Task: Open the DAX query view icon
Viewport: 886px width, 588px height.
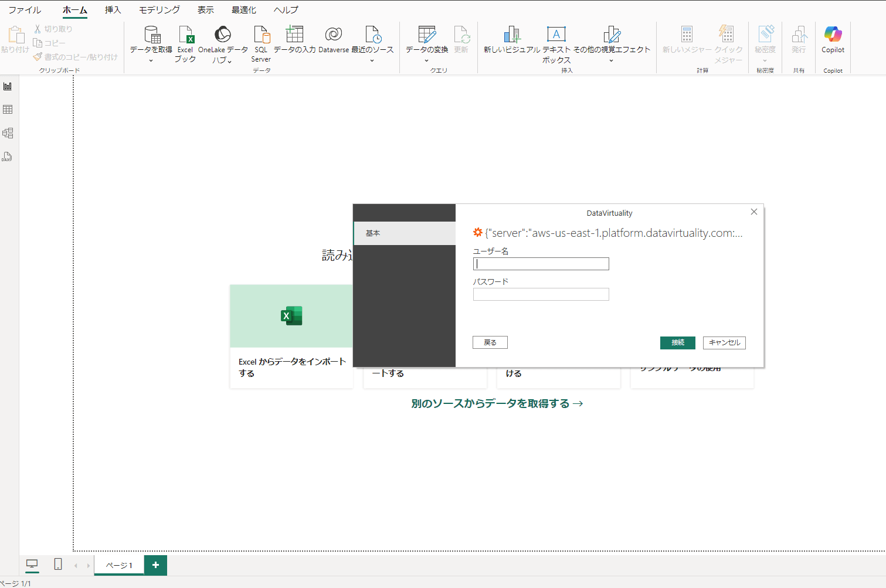Action: pos(8,157)
